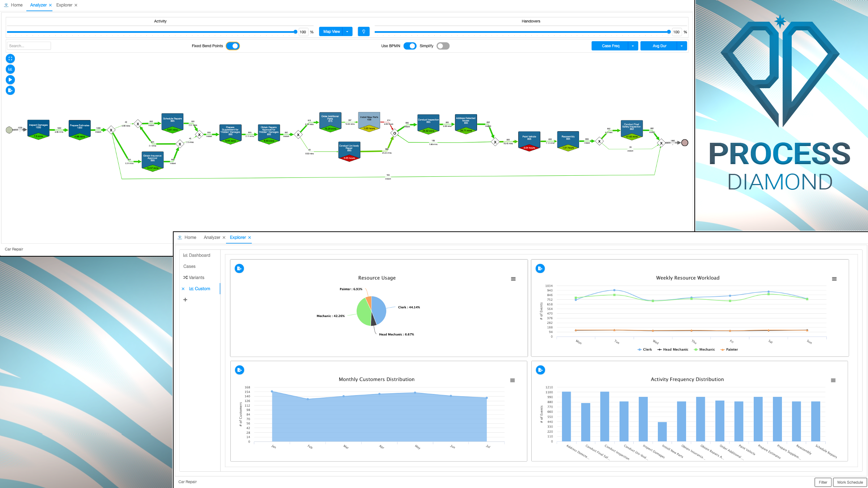Switch to the top Explorer tab
Image resolution: width=868 pixels, height=488 pixels.
[x=64, y=5]
